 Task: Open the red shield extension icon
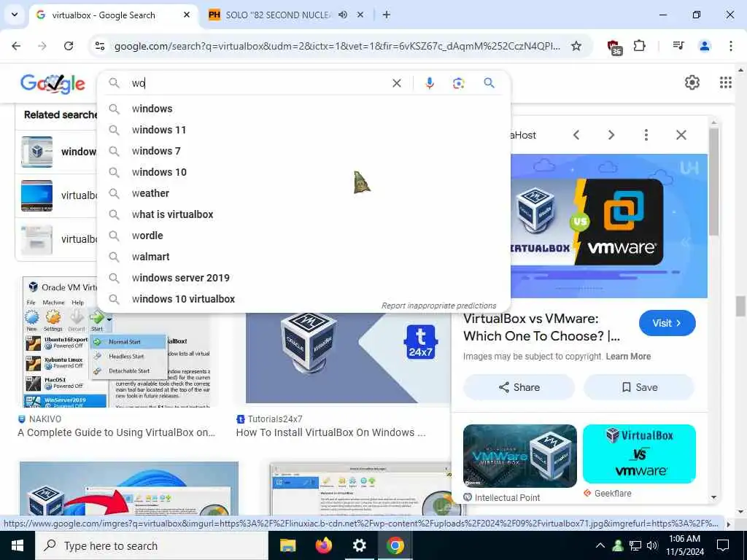click(614, 47)
